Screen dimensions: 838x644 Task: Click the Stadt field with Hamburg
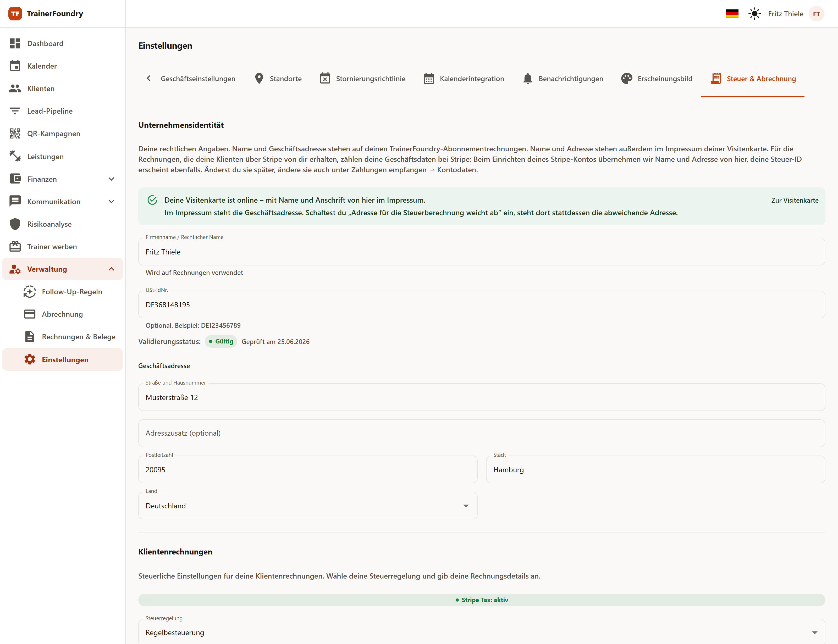click(x=655, y=469)
